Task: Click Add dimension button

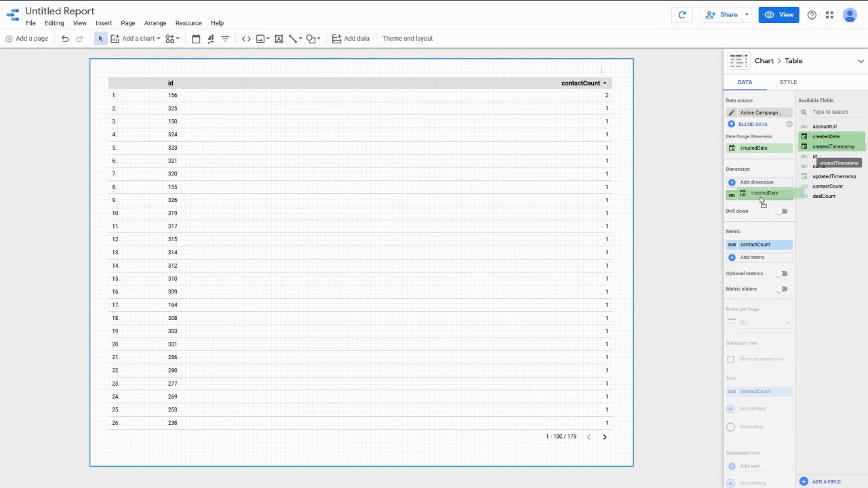Action: pyautogui.click(x=759, y=182)
